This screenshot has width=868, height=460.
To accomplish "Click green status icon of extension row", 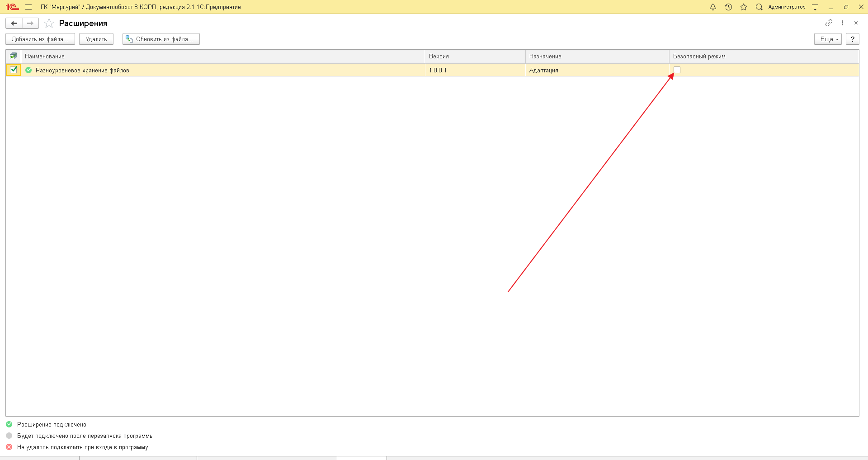I will 29,70.
